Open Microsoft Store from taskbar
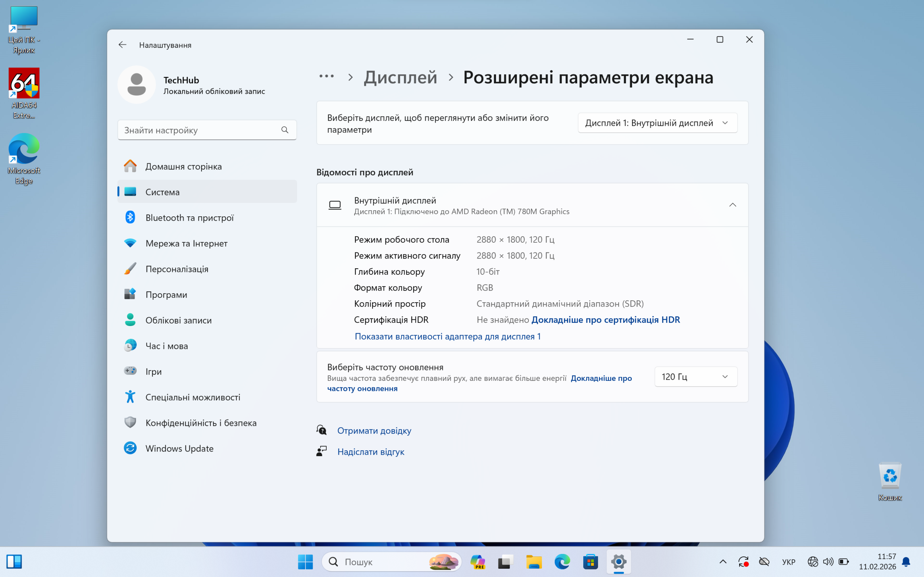924x577 pixels. pos(590,562)
